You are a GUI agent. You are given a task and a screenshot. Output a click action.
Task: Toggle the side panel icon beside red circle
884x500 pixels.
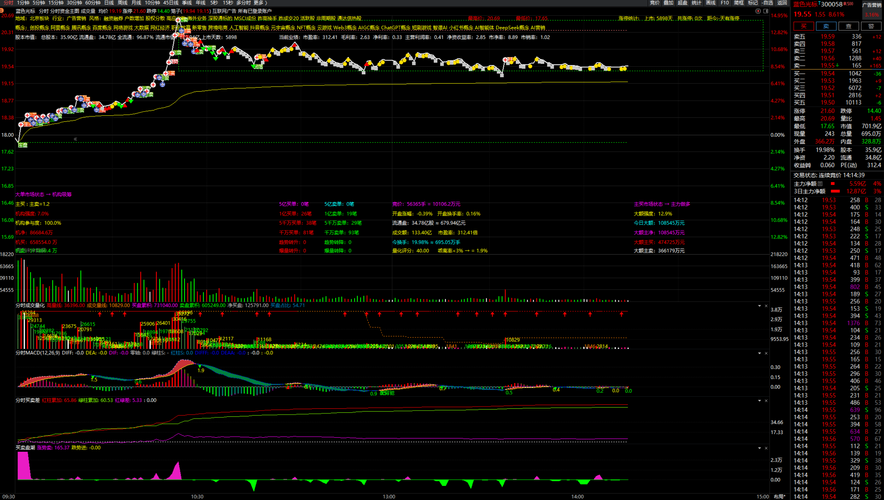tap(766, 11)
